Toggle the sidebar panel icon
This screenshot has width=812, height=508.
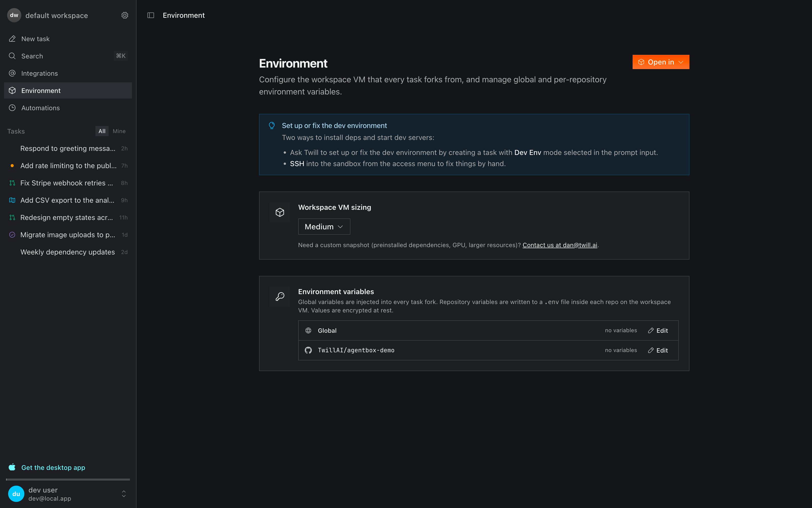pos(151,15)
